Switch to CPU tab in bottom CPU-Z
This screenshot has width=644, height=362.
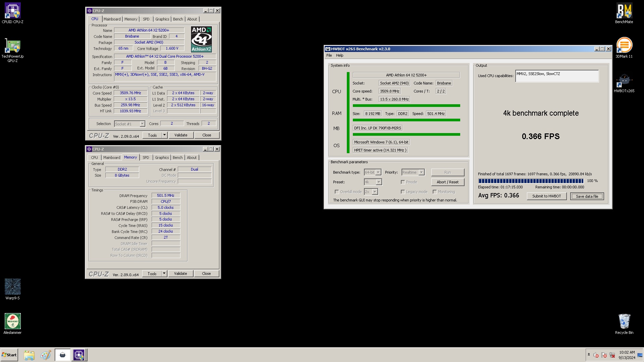(95, 158)
